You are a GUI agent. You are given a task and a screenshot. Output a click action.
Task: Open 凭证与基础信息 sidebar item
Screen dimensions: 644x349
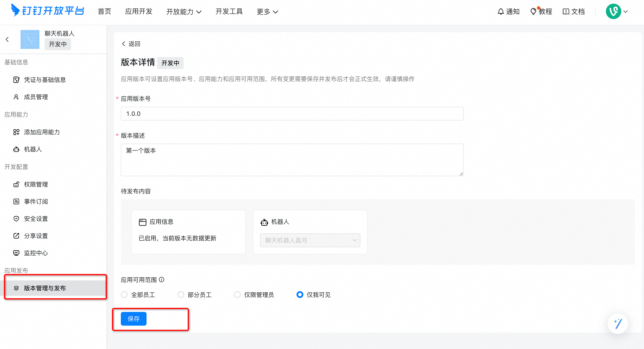point(54,80)
